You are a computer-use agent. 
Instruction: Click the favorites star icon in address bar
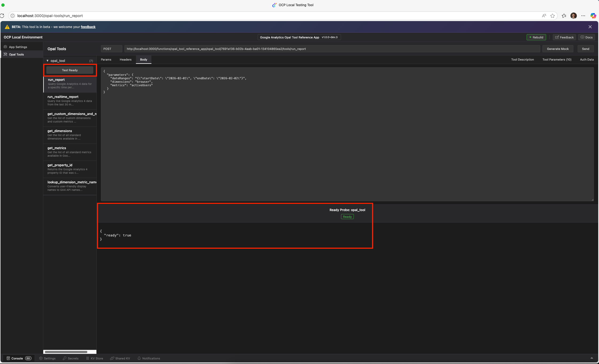pyautogui.click(x=553, y=16)
